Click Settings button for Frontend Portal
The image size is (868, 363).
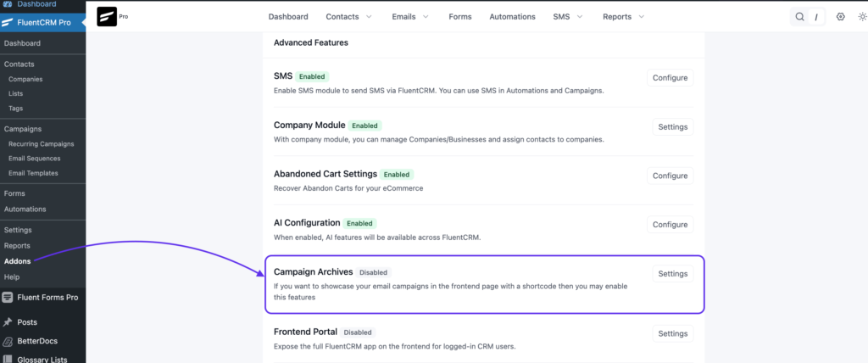pos(672,333)
